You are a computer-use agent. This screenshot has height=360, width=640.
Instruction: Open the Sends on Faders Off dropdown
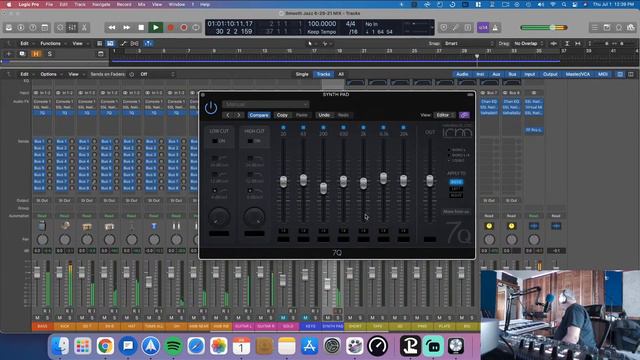pos(157,74)
